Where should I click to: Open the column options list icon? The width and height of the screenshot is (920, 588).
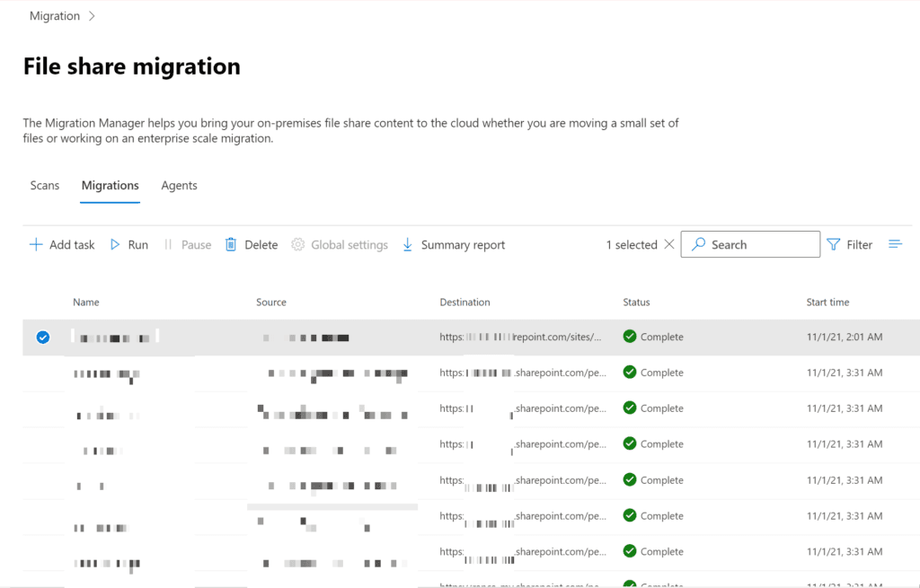click(x=895, y=244)
